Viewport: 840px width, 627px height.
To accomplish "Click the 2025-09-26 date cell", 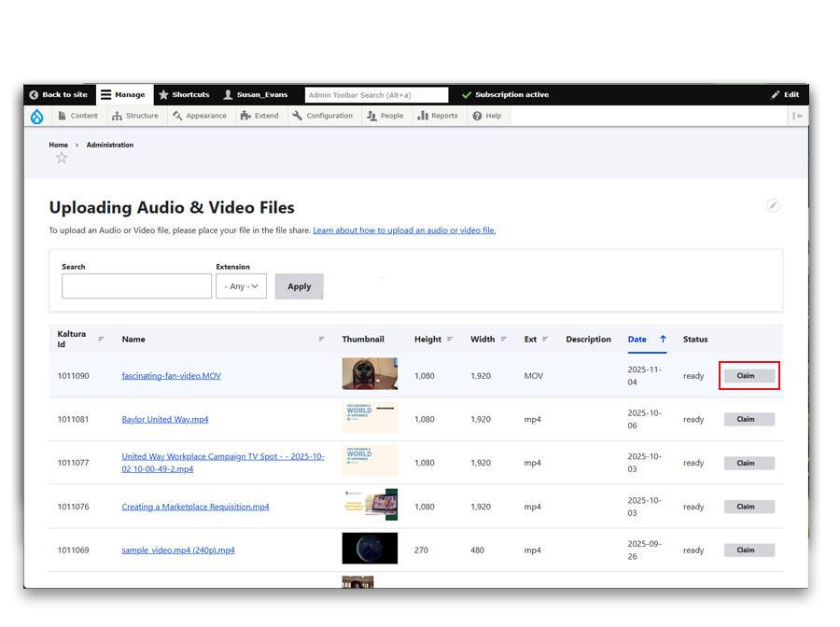I will point(644,550).
